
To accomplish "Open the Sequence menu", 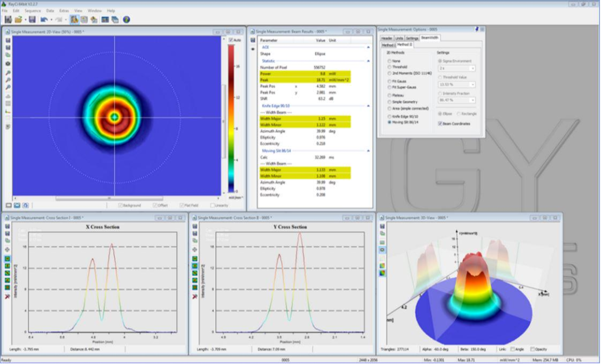I will [x=33, y=11].
